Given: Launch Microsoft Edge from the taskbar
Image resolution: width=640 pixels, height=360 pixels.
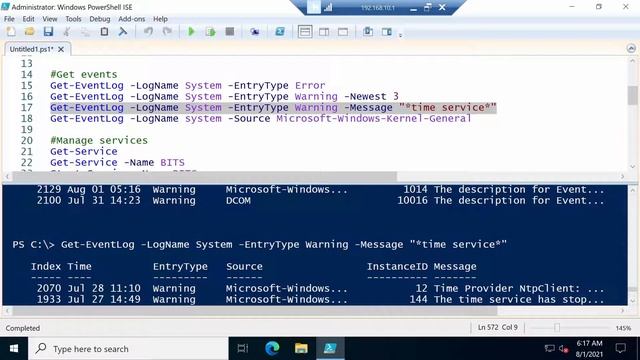Looking at the screenshot, I should pos(272,349).
